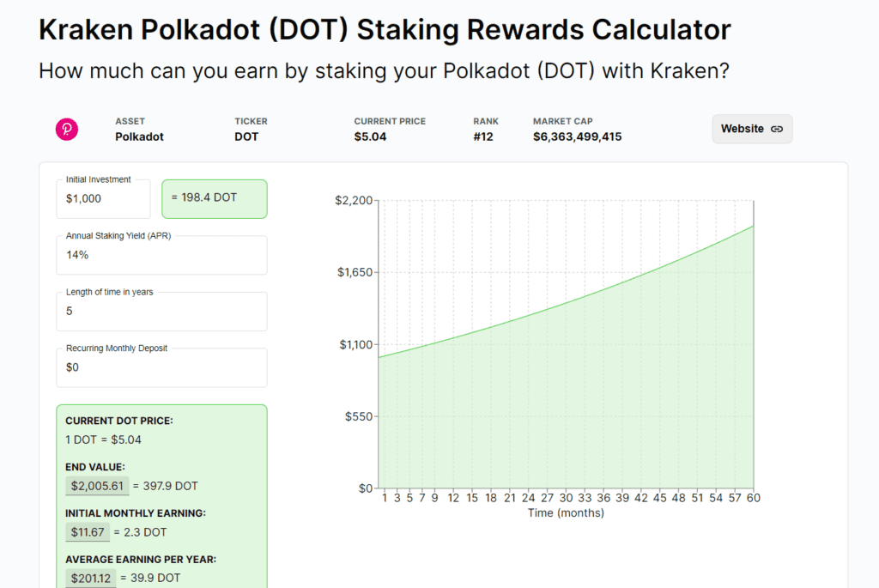Enter a Recurring Monthly Deposit amount

coord(161,367)
